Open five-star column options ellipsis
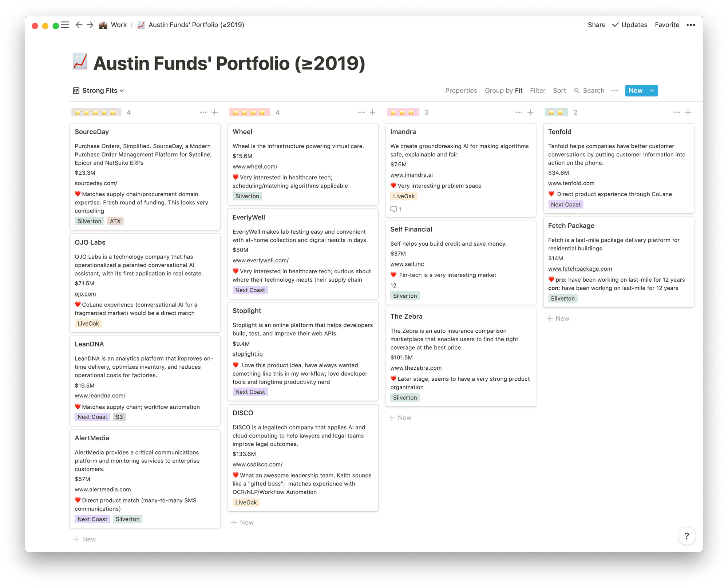 [203, 112]
